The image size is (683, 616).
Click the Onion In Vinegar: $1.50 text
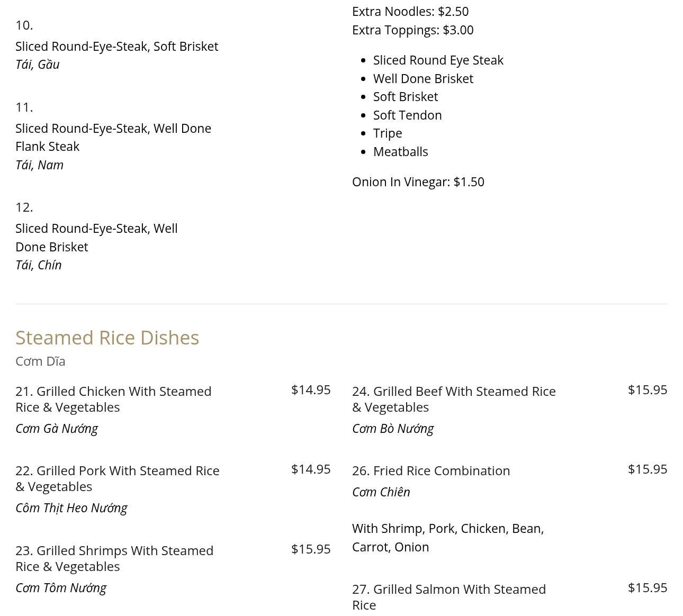point(418,182)
